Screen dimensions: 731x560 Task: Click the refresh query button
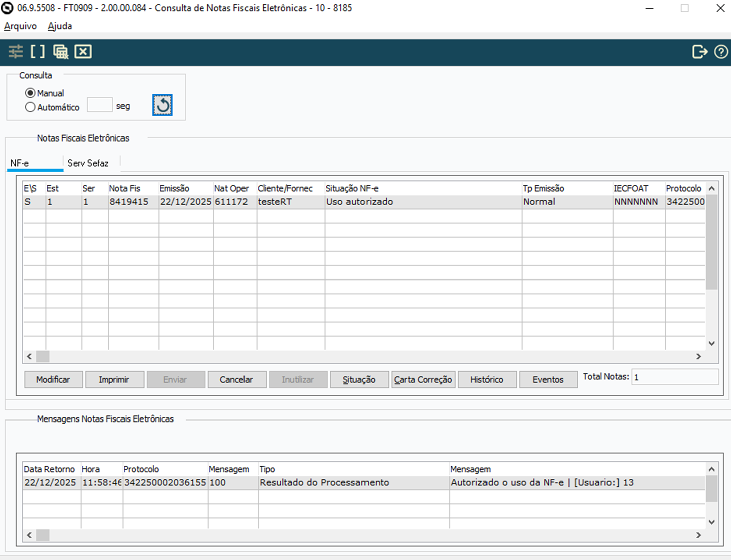tap(162, 105)
